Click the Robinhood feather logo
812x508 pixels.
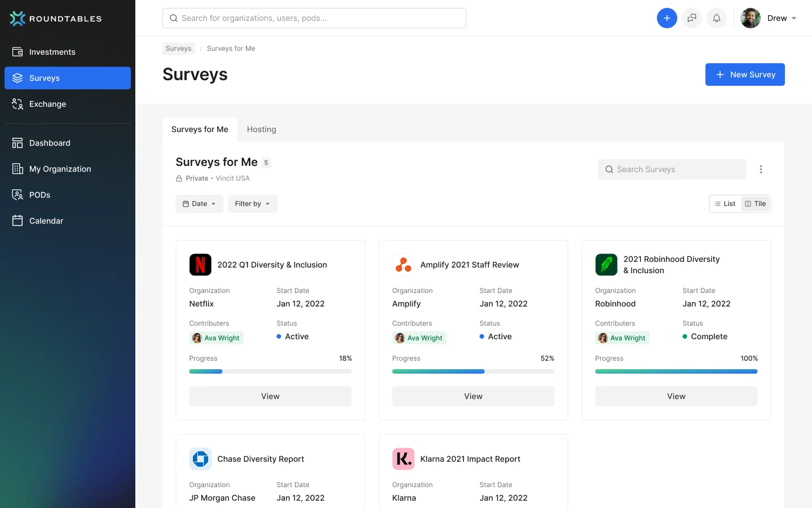point(606,265)
